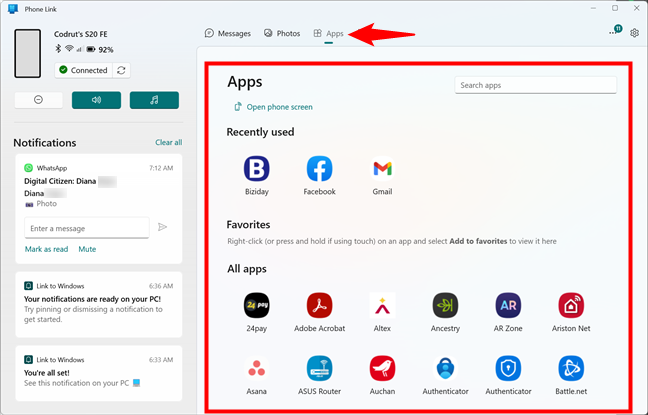
Task: Launch the Altex app
Action: [x=382, y=305]
